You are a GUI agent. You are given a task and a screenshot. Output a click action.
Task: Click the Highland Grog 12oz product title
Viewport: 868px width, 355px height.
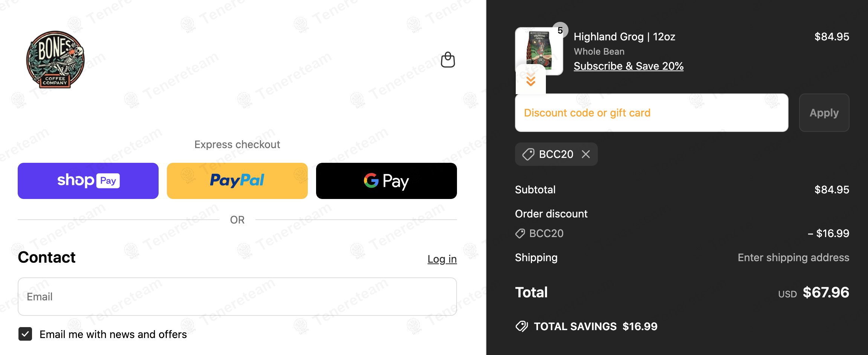(624, 37)
